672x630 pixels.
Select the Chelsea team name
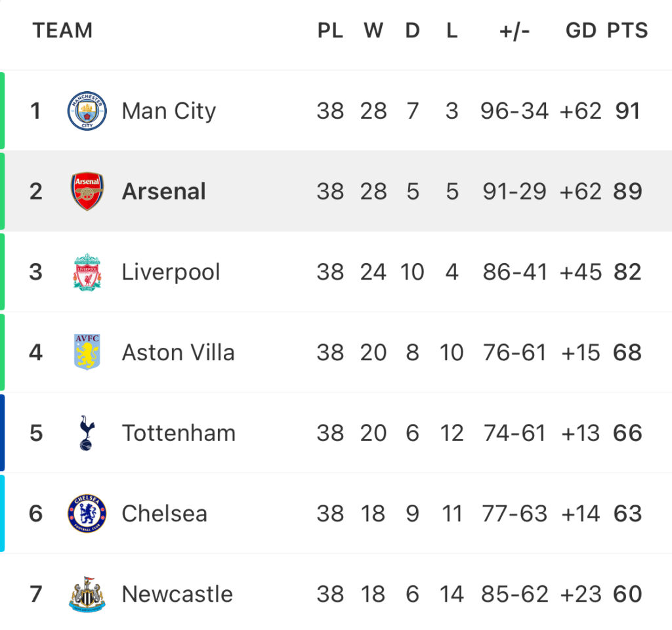pos(165,513)
